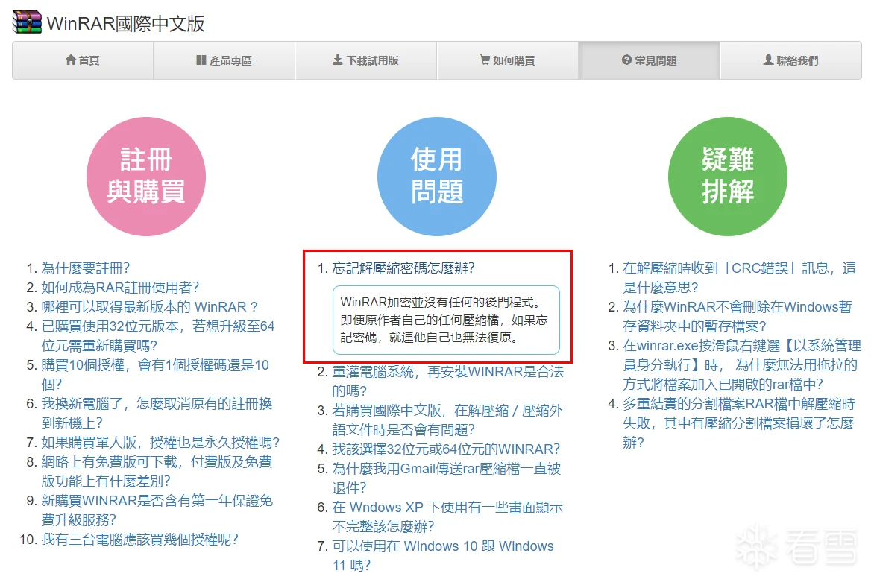The height and width of the screenshot is (588, 874).
Task: Expand 多重結實的分割檔案RAR檔 extraction failure question
Action: pos(739,423)
